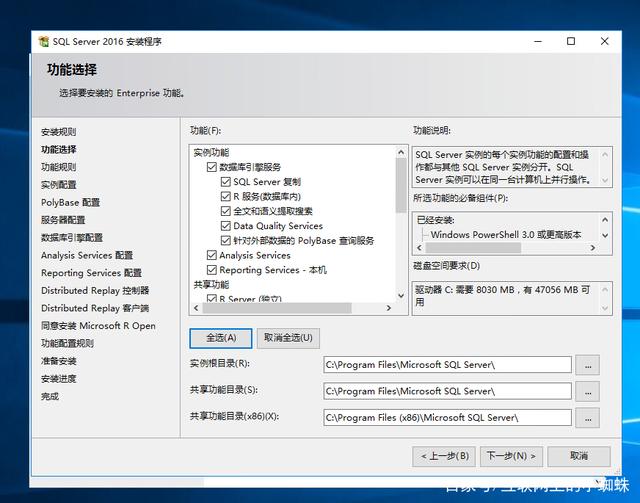Toggle Reporting Services - 本机 checkbox
The width and height of the screenshot is (640, 503).
pos(211,270)
